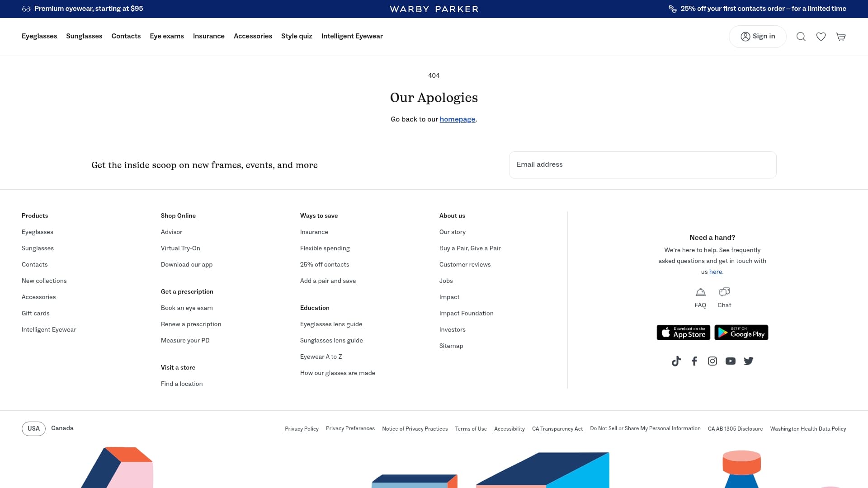Click the 25% off contacts promo banner

click(x=758, y=9)
